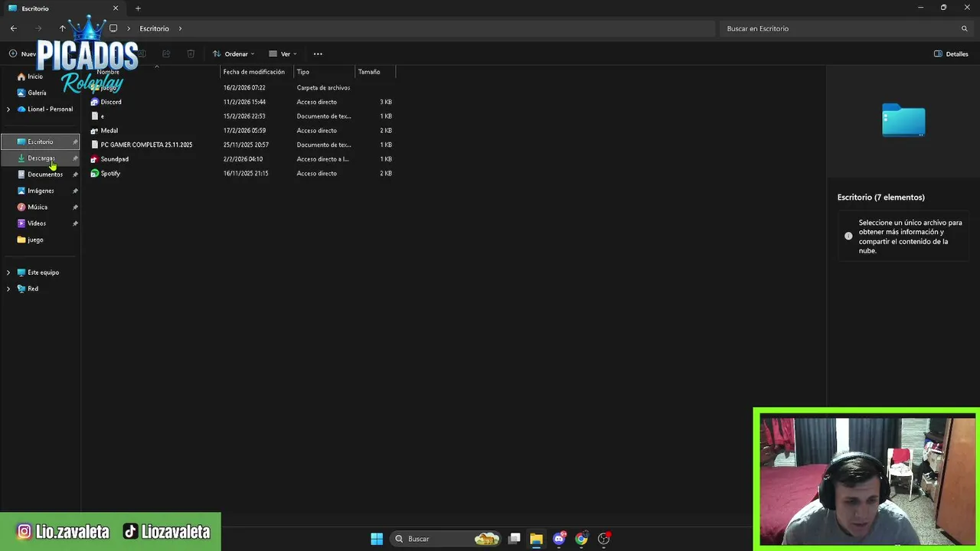
Task: Open Documentos in the sidebar
Action: pos(45,174)
